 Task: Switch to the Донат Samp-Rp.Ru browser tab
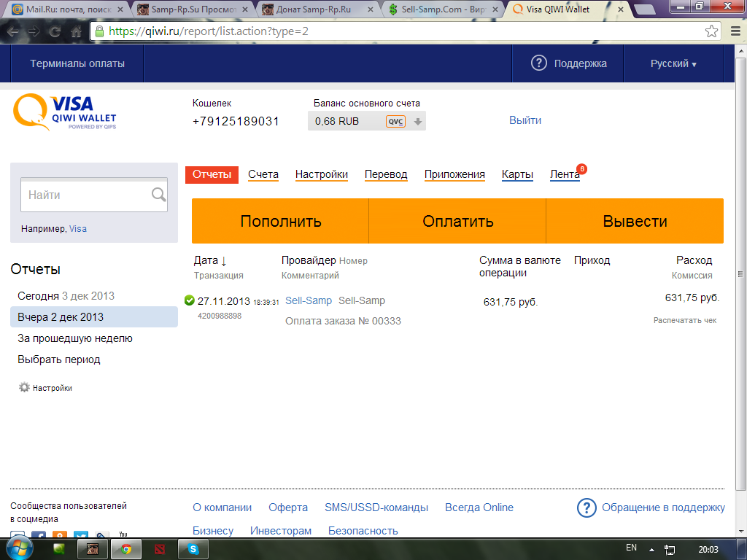click(x=317, y=9)
